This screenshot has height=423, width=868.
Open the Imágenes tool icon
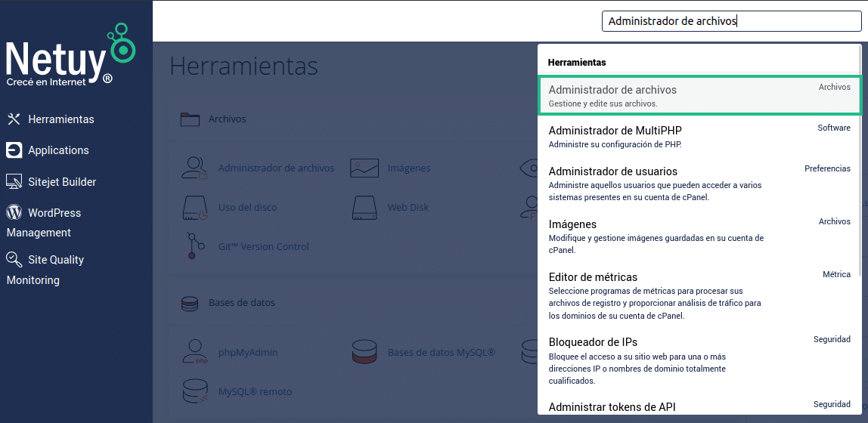click(x=364, y=168)
